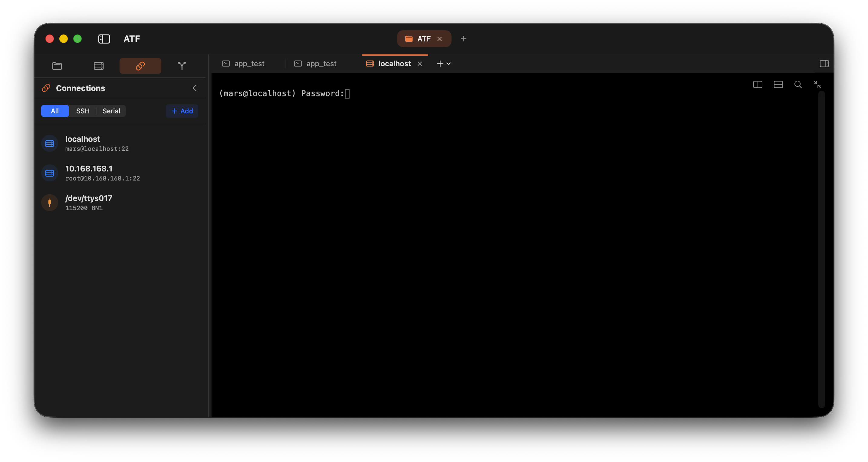Click the orange folder icon on ATF tab
The image size is (868, 462).
tap(409, 39)
